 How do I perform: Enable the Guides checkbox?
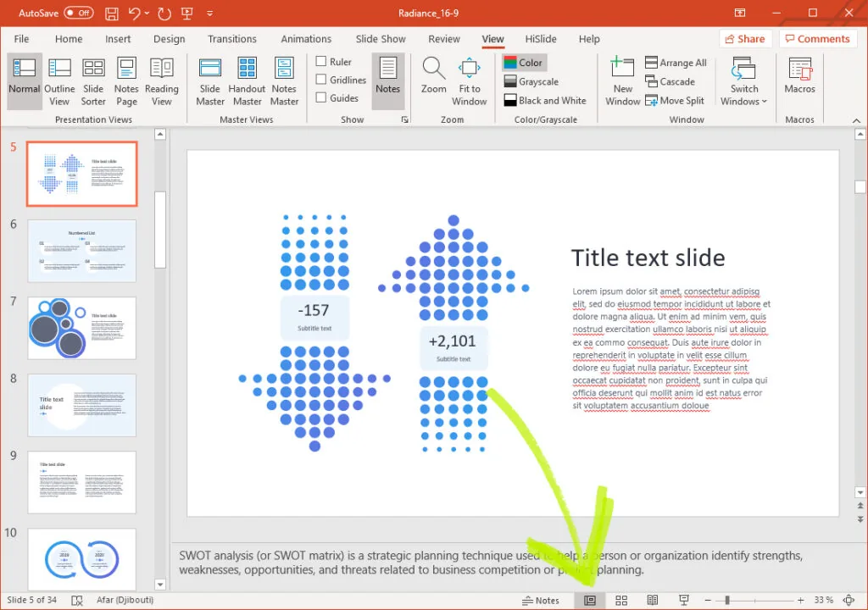pos(320,97)
